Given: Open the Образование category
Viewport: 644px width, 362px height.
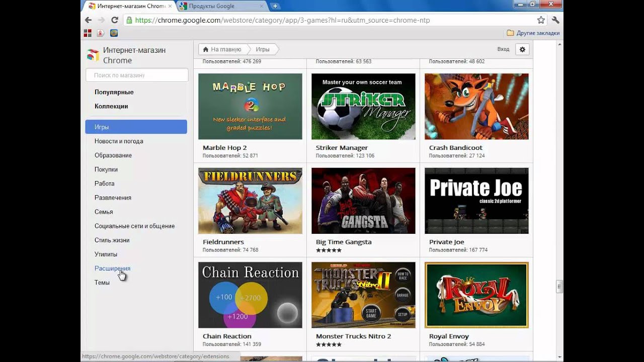Looking at the screenshot, I should (113, 155).
